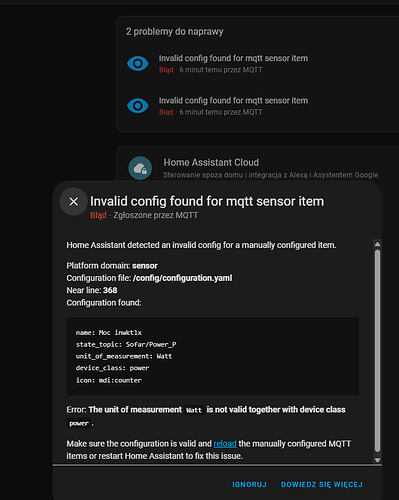This screenshot has height=500, width=399.
Task: Follow the reload link in the message
Action: point(225,444)
